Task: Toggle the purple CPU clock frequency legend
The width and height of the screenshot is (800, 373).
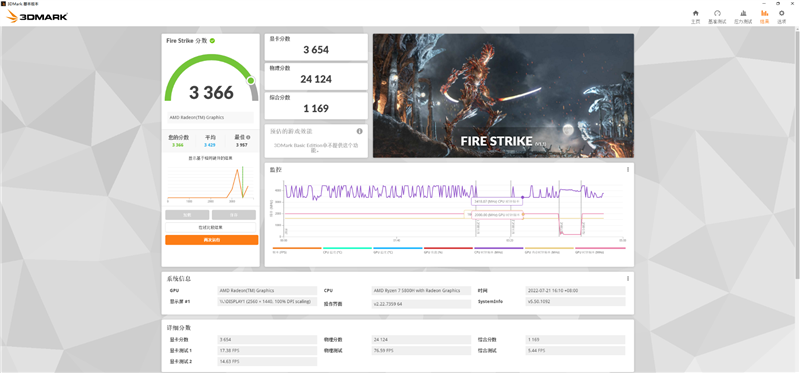Action: (x=498, y=250)
